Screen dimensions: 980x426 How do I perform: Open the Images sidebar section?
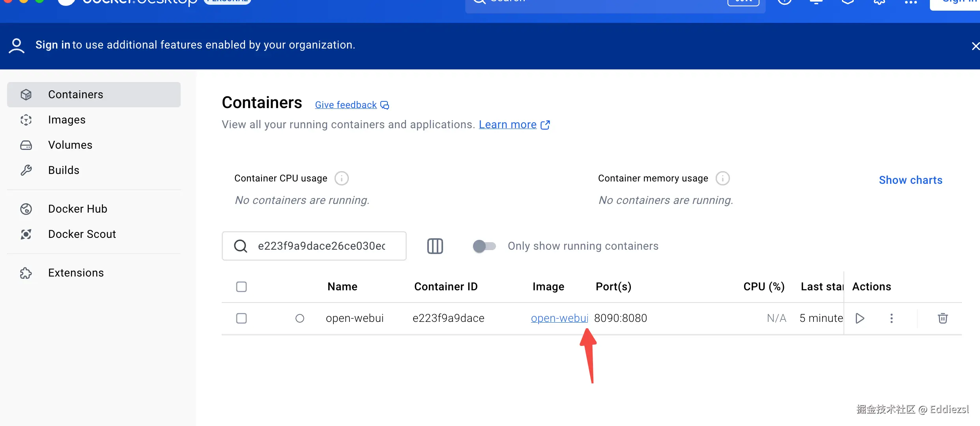[x=67, y=120]
